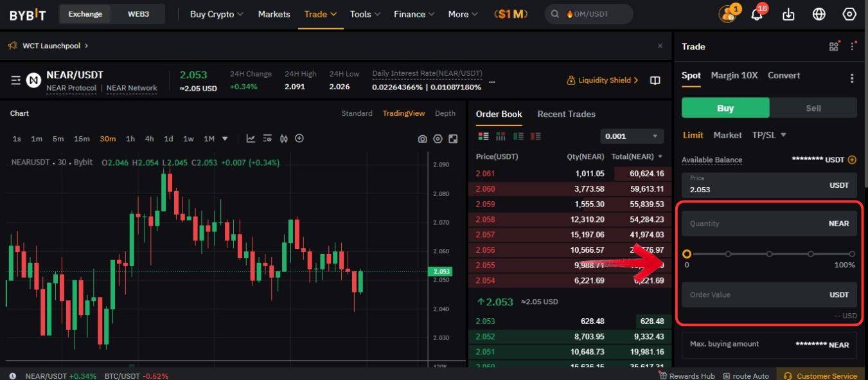Select the 30m timeframe
868x380 pixels.
pyautogui.click(x=107, y=139)
